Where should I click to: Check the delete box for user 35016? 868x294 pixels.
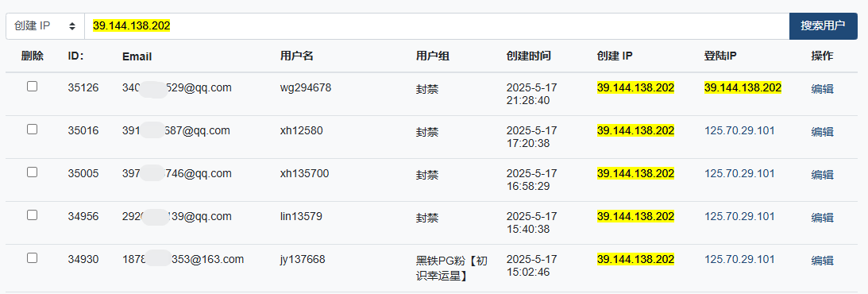(x=32, y=129)
